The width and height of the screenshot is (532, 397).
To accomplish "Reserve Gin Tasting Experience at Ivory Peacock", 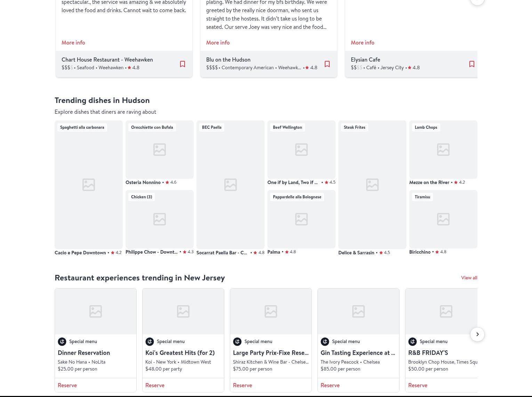I will (330, 385).
